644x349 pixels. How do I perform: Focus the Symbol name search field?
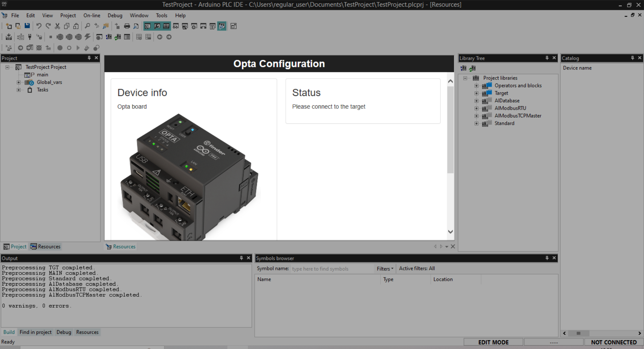click(332, 269)
